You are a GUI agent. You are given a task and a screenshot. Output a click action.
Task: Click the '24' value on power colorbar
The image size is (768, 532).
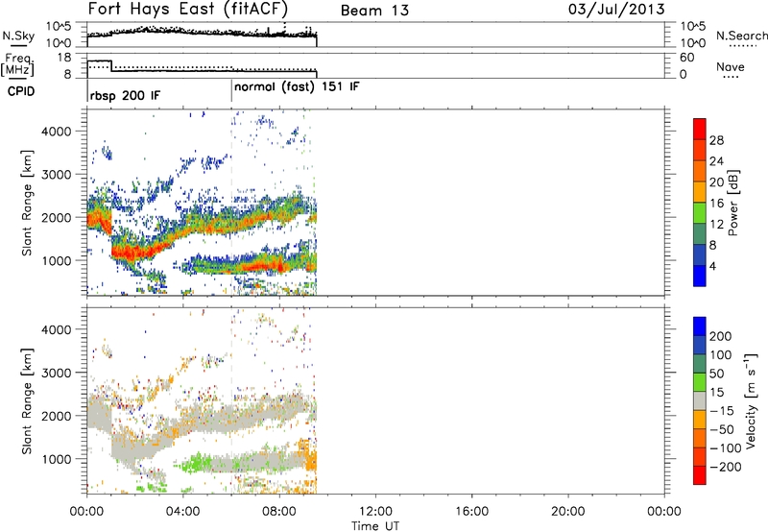tap(716, 161)
